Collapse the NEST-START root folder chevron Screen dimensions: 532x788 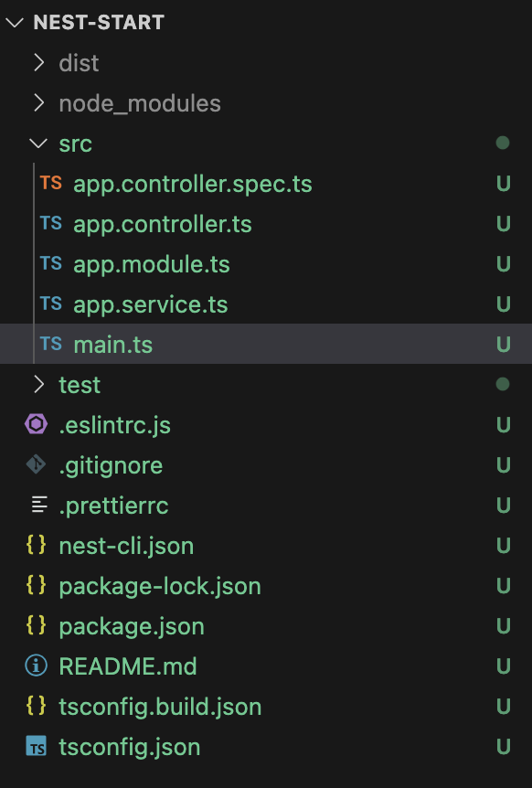(x=15, y=22)
